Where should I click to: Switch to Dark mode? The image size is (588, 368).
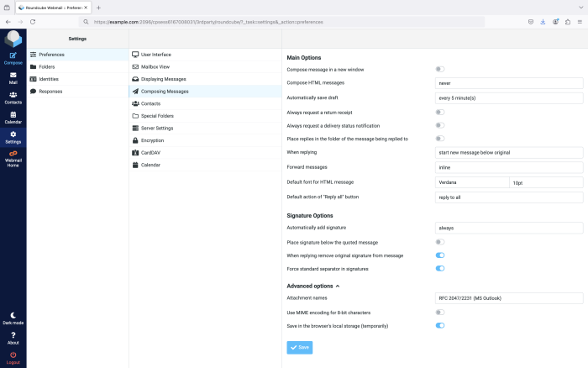pyautogui.click(x=13, y=318)
